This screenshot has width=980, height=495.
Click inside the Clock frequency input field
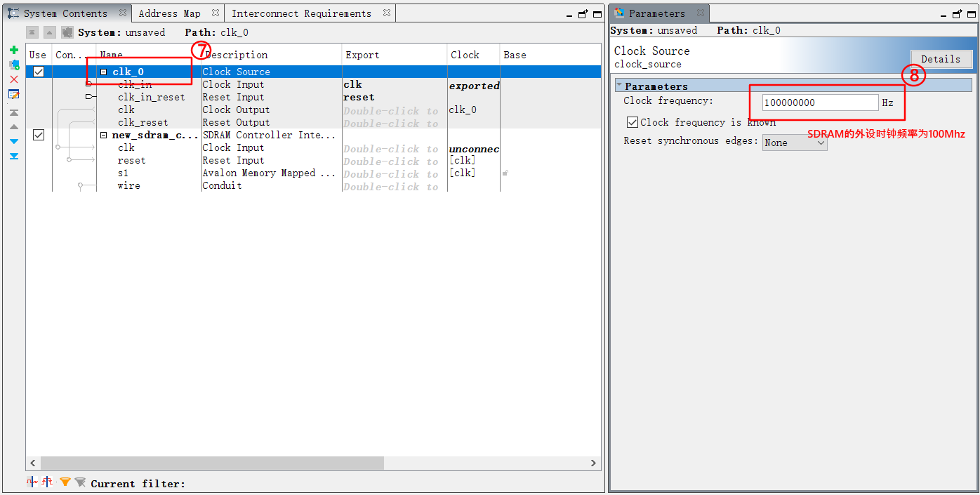[818, 103]
